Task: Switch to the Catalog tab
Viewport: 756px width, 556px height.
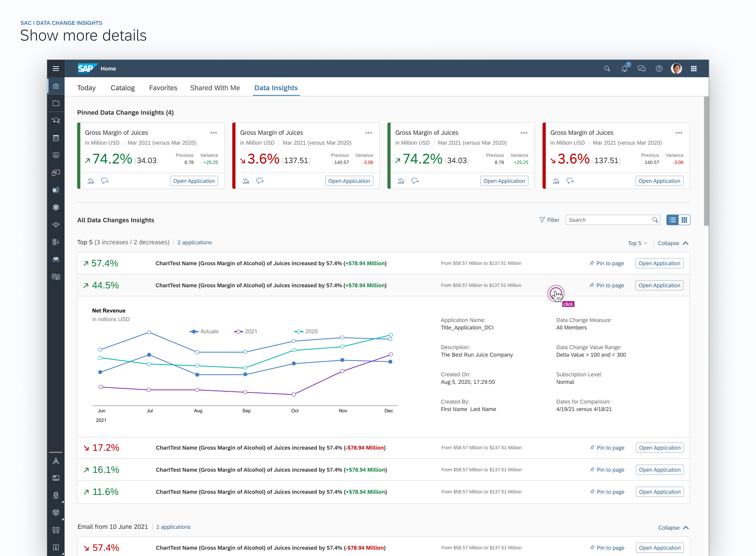Action: click(122, 88)
